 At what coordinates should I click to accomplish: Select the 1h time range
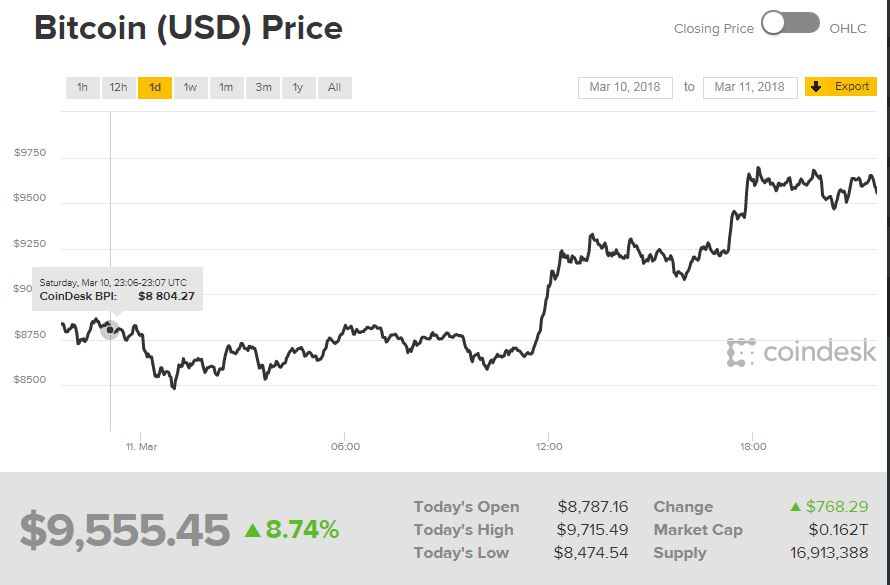tap(82, 87)
